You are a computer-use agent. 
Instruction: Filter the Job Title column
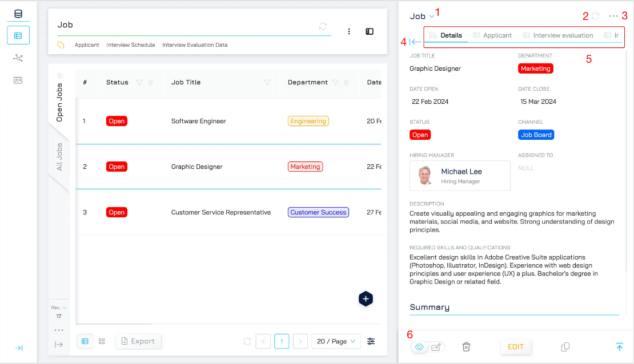point(267,82)
